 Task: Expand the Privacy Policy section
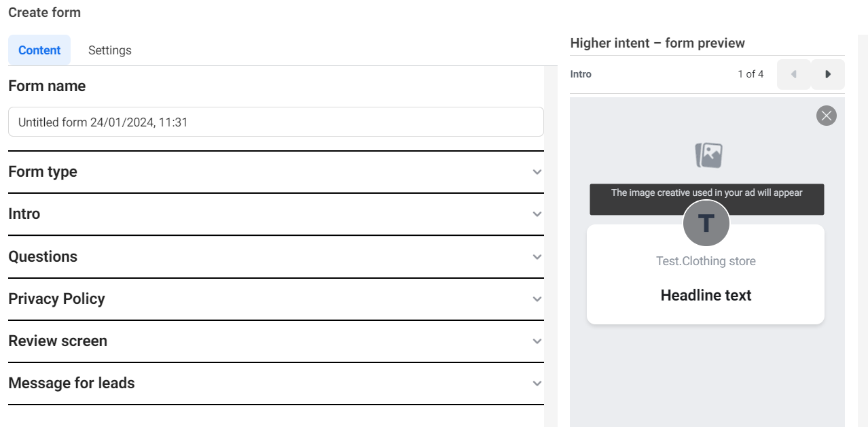pos(537,299)
